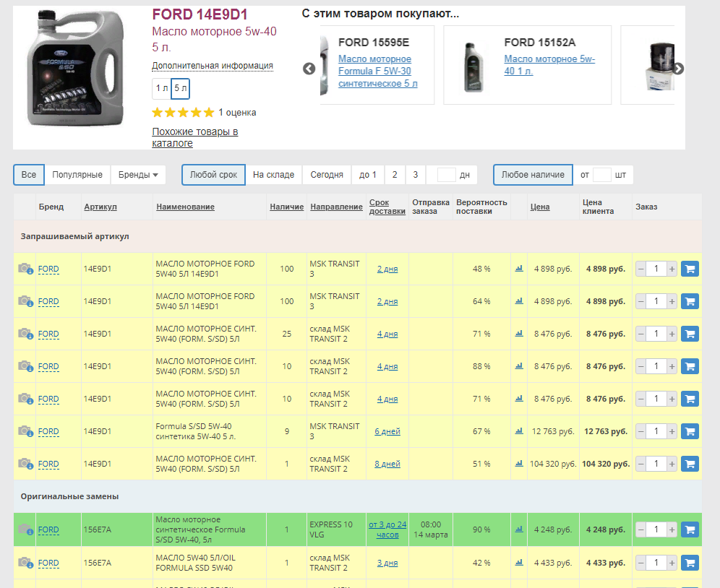
Task: Select the Все filter
Action: [28, 175]
